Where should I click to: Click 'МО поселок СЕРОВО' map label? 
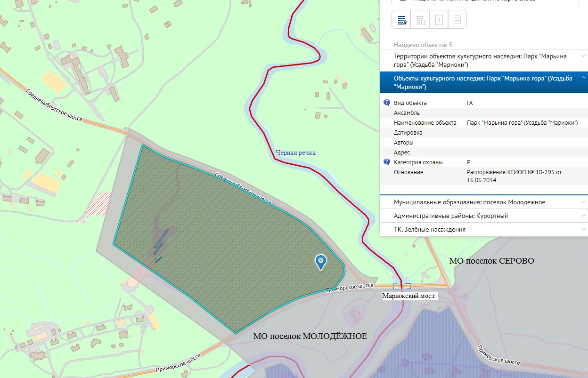(491, 260)
